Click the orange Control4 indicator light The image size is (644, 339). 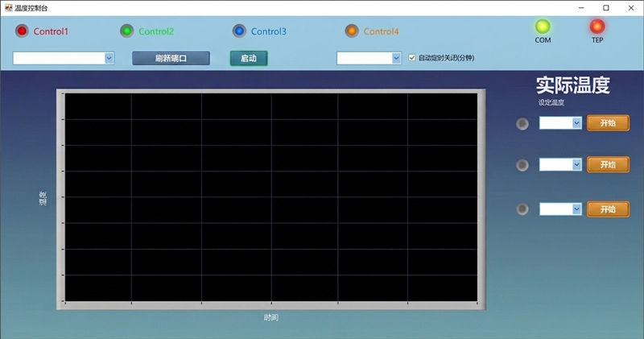(352, 31)
